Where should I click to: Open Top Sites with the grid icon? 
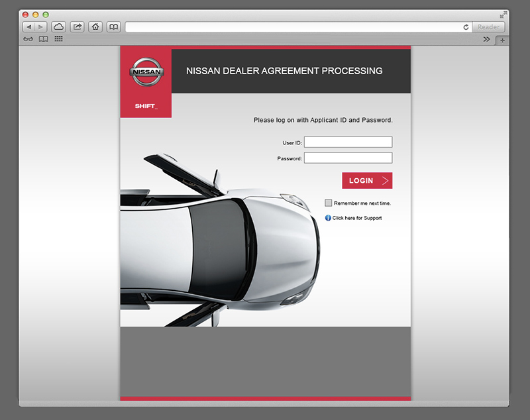(59, 39)
